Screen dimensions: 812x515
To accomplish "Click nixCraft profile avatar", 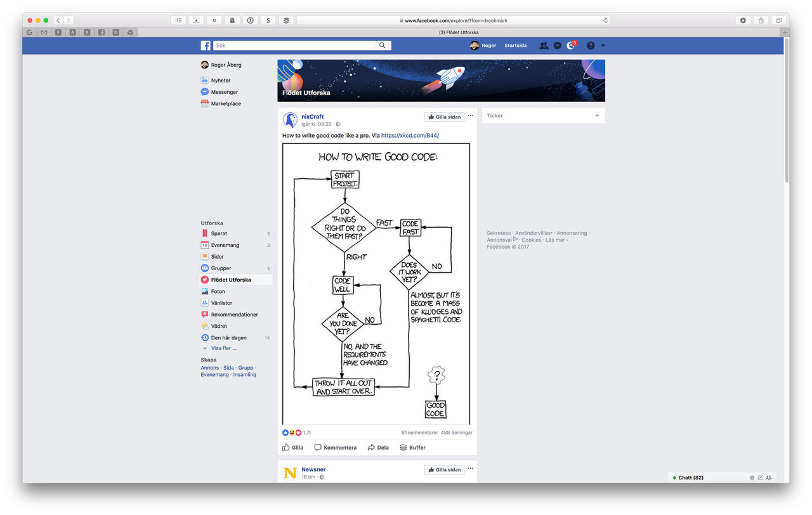I will (290, 120).
